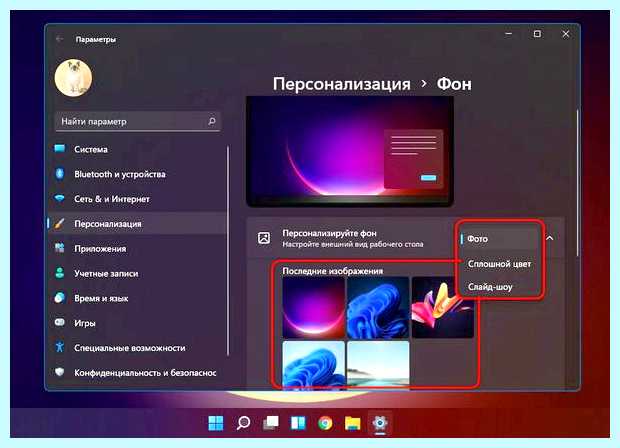
Task: Open File Explorer from the taskbar
Action: point(352,423)
